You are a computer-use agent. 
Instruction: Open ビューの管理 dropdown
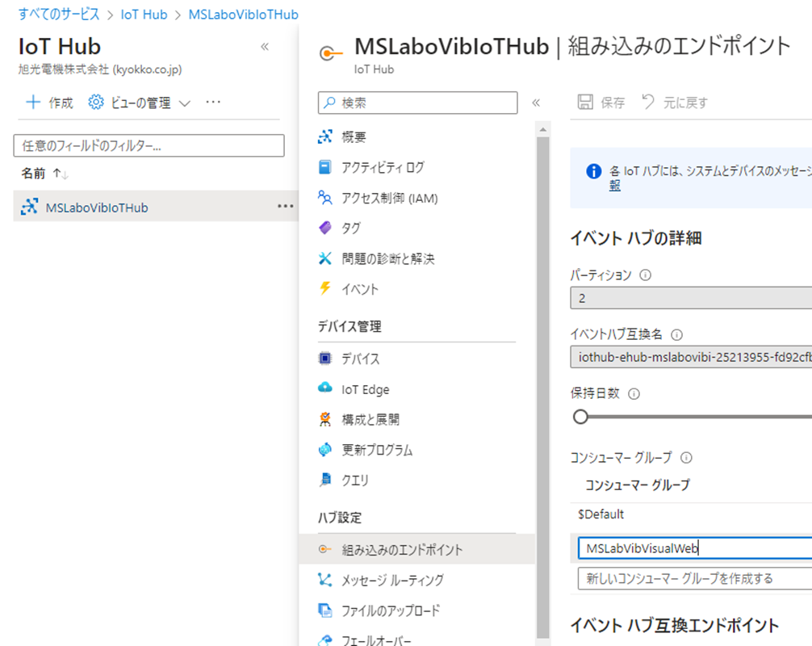click(140, 103)
